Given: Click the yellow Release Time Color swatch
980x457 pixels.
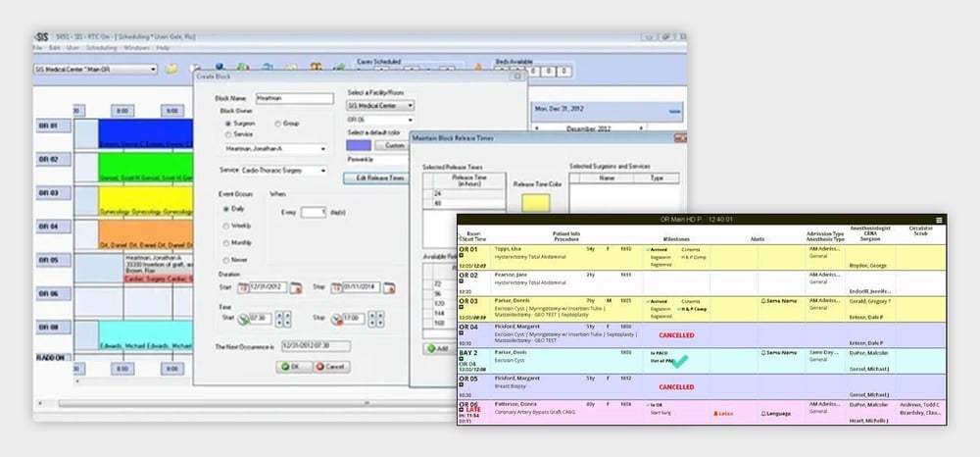Looking at the screenshot, I should click(x=536, y=203).
